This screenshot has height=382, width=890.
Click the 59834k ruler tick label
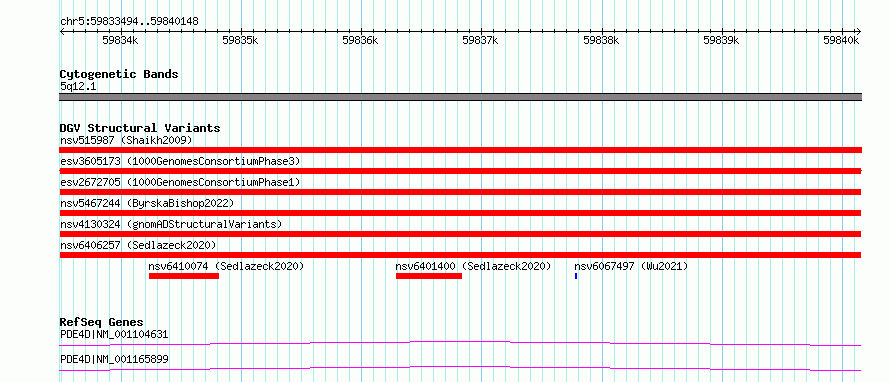point(120,40)
